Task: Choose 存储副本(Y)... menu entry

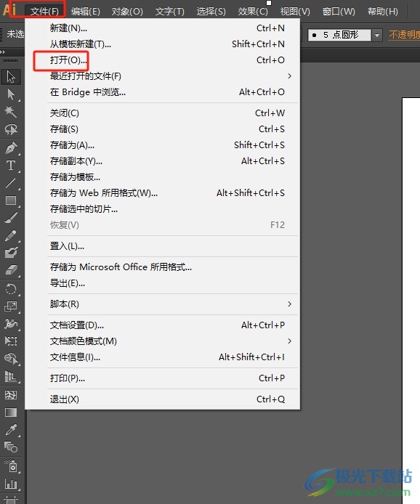Action: click(x=162, y=161)
